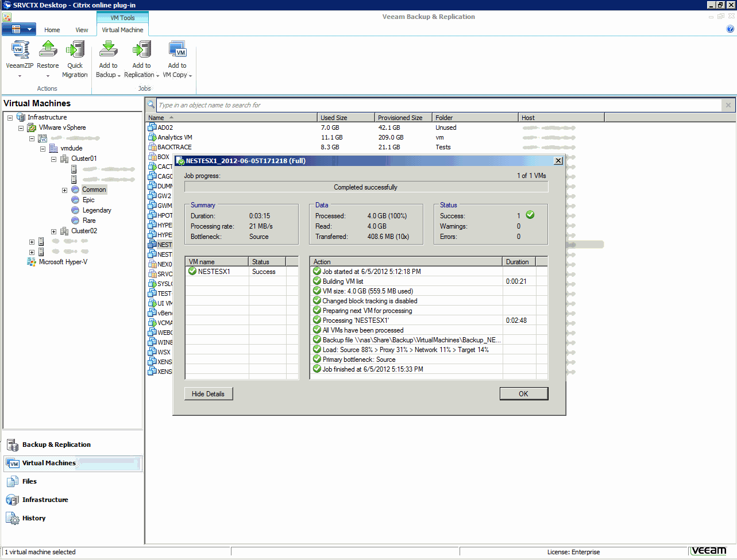Screen dimensions: 737x560
Task: Start Quick Migration from the ribbon
Action: tap(75, 49)
